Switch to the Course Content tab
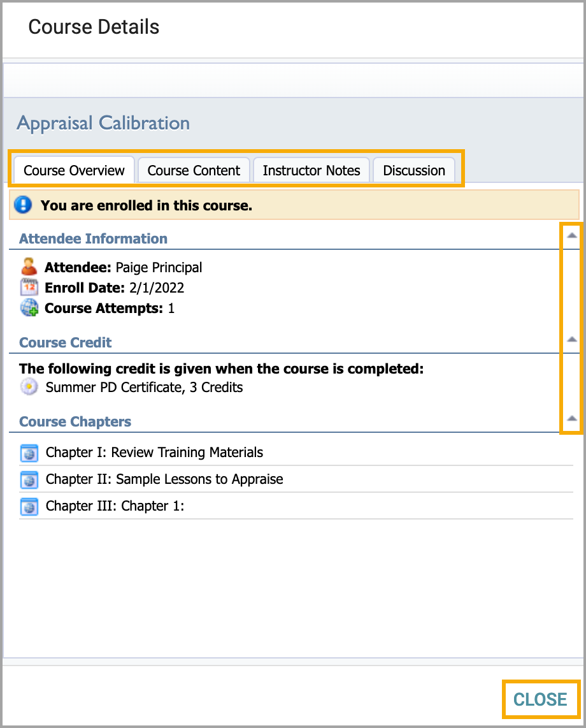 [x=194, y=170]
